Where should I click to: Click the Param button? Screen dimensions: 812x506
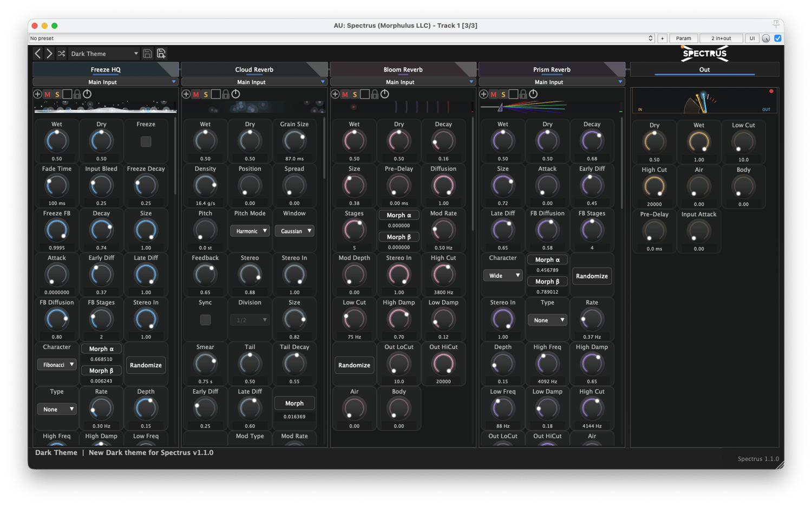(x=684, y=38)
